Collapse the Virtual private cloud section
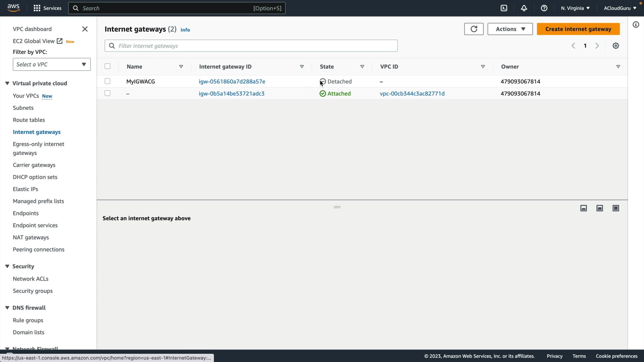The width and height of the screenshot is (644, 362). click(7, 83)
